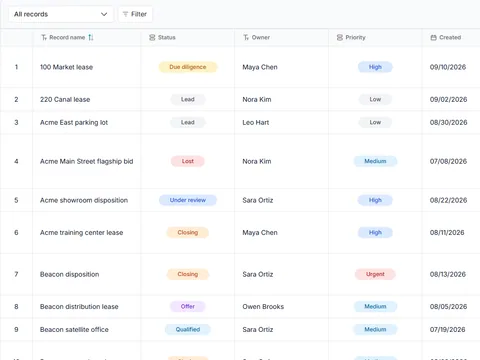Click the Due diligence status badge
Viewport: 480px width, 360px height.
click(188, 67)
